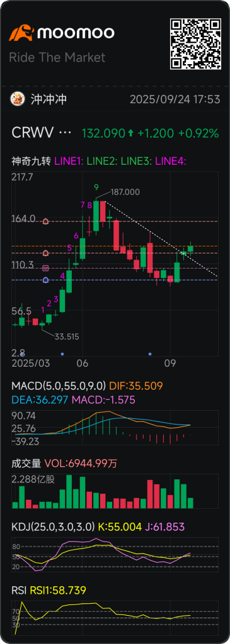The image size is (230, 644).
Task: Click the purple square marker beside 110.3
Action: point(45,268)
